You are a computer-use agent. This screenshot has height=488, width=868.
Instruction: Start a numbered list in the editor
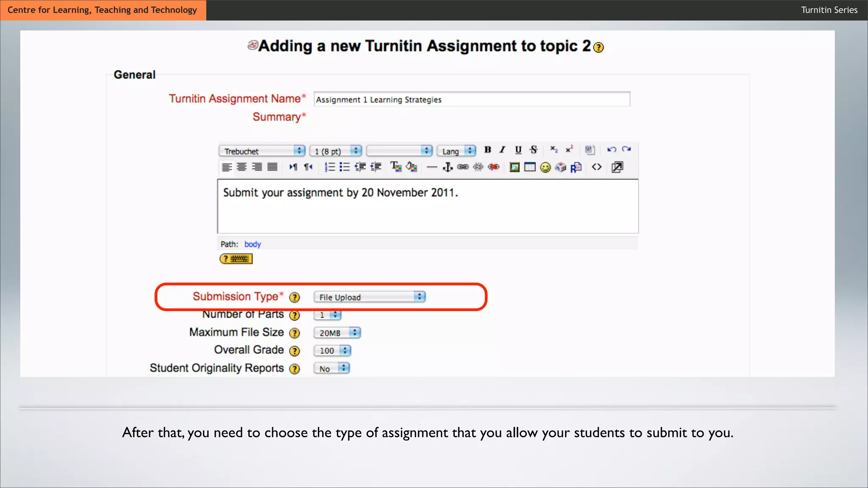tap(329, 167)
